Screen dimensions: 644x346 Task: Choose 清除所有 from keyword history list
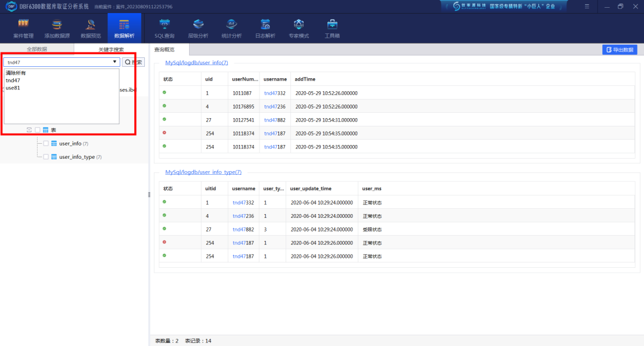[x=16, y=73]
